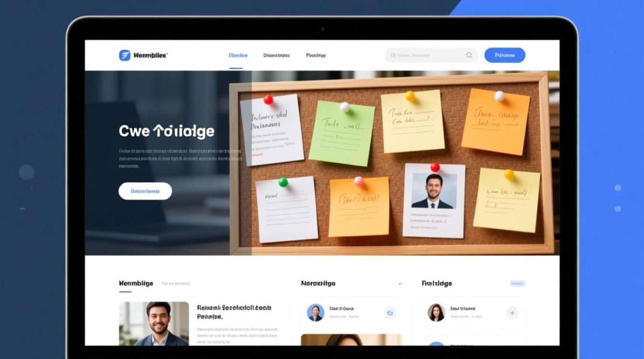Switch to the middle header navigation tab
This screenshot has height=359, width=644.
pos(276,56)
